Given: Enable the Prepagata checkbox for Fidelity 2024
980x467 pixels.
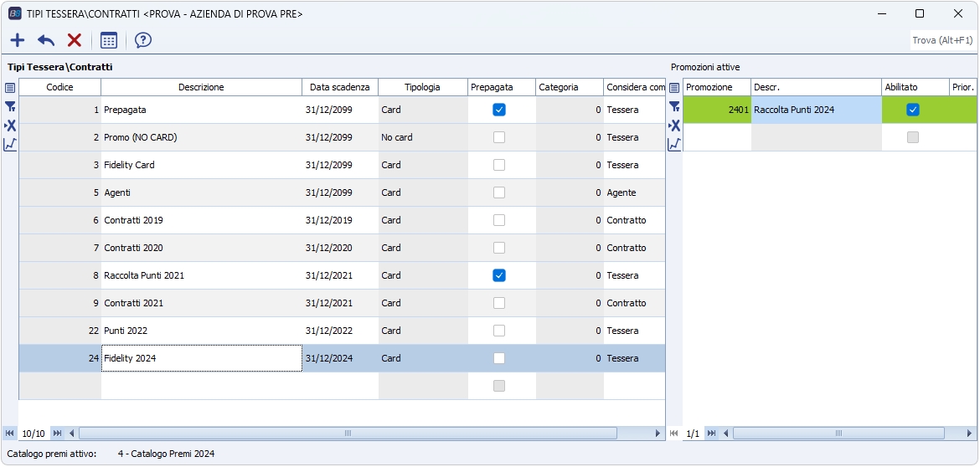Looking at the screenshot, I should pos(499,358).
